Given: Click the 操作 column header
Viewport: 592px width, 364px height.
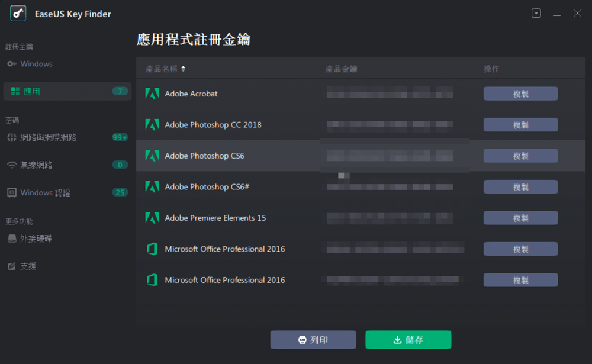Looking at the screenshot, I should pyautogui.click(x=491, y=69).
